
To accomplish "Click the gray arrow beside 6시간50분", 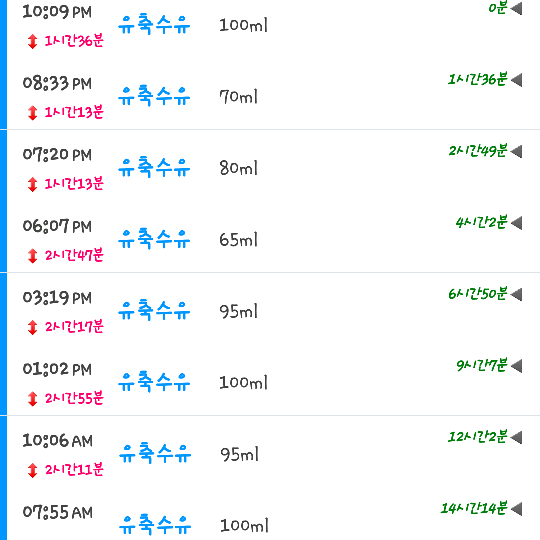I will pos(516,294).
